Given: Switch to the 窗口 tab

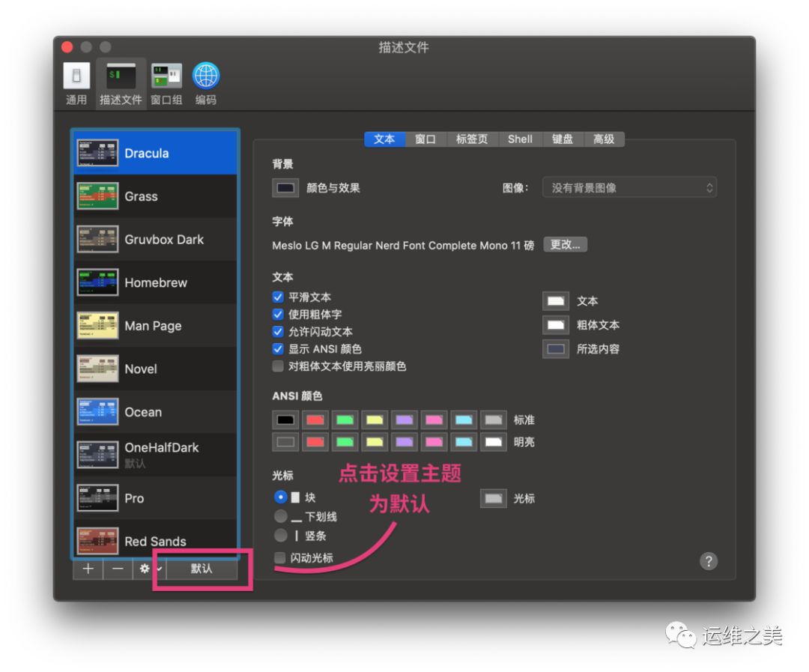Looking at the screenshot, I should [x=425, y=139].
